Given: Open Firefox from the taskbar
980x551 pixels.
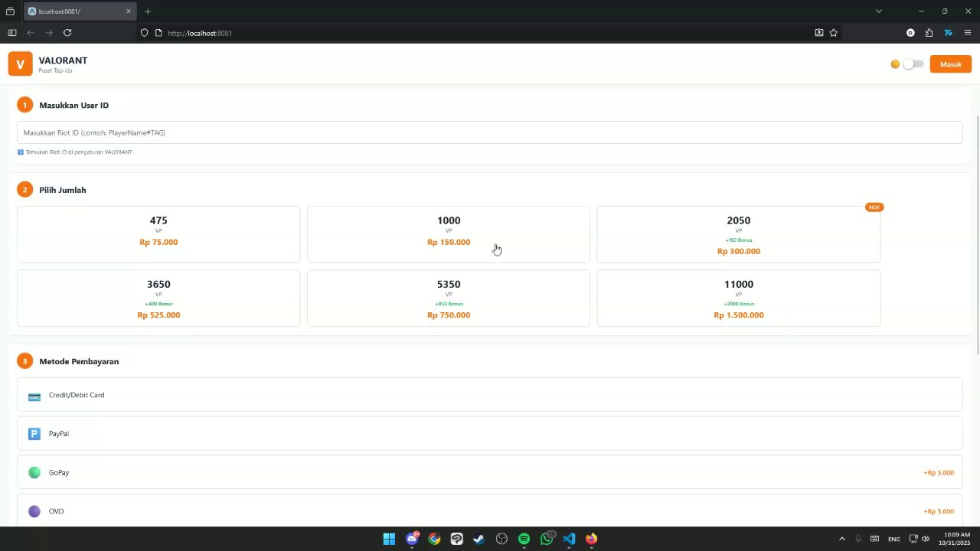Looking at the screenshot, I should (x=591, y=539).
